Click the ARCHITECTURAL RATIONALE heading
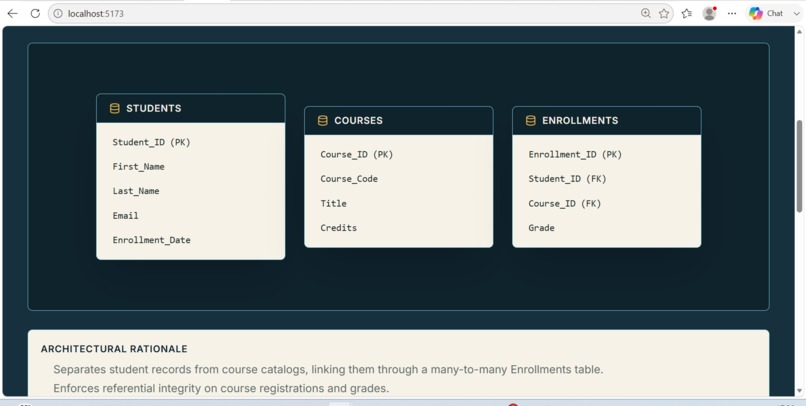The image size is (806, 406). point(114,349)
